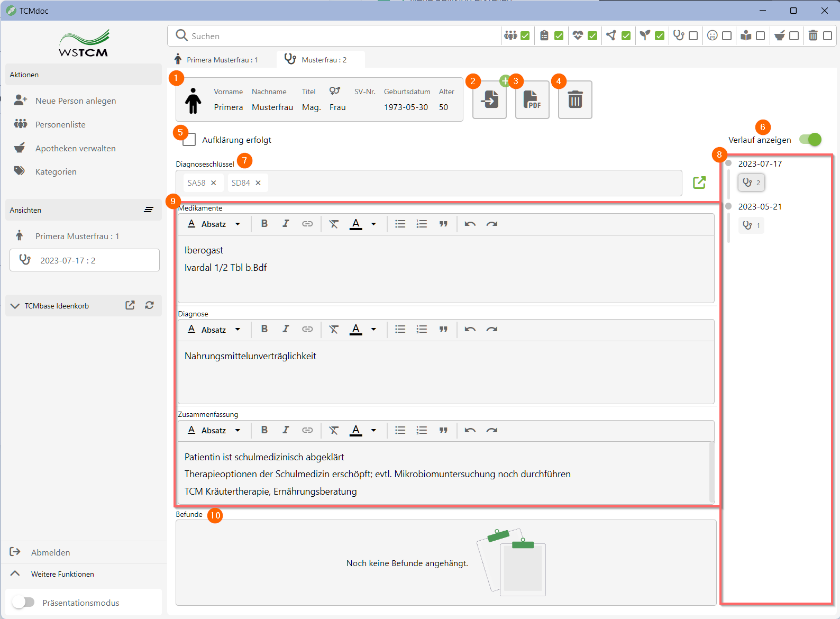Click refresh icon for TCMbase Ideenkorb

(x=150, y=305)
